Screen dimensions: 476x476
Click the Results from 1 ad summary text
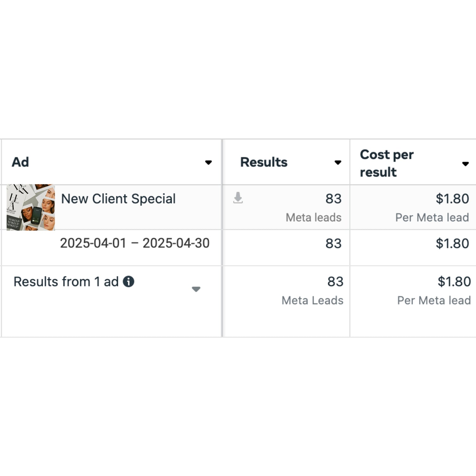[x=66, y=282]
